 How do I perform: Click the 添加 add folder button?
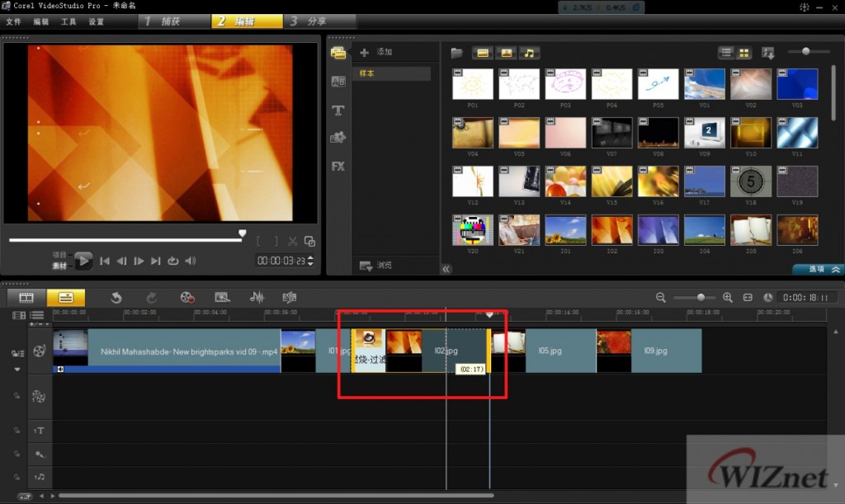tap(376, 53)
